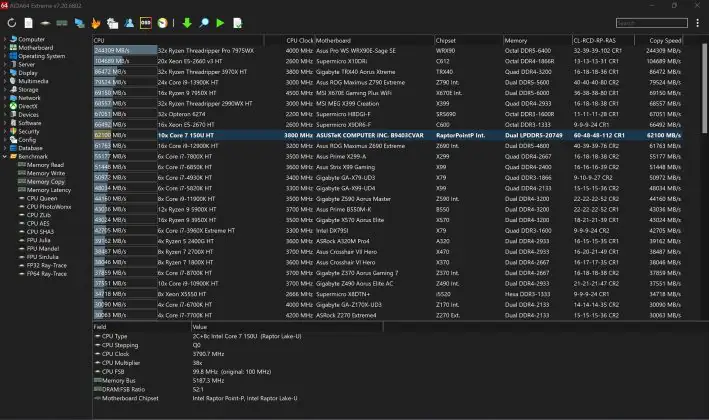Select the Database icon in tree

13,148
